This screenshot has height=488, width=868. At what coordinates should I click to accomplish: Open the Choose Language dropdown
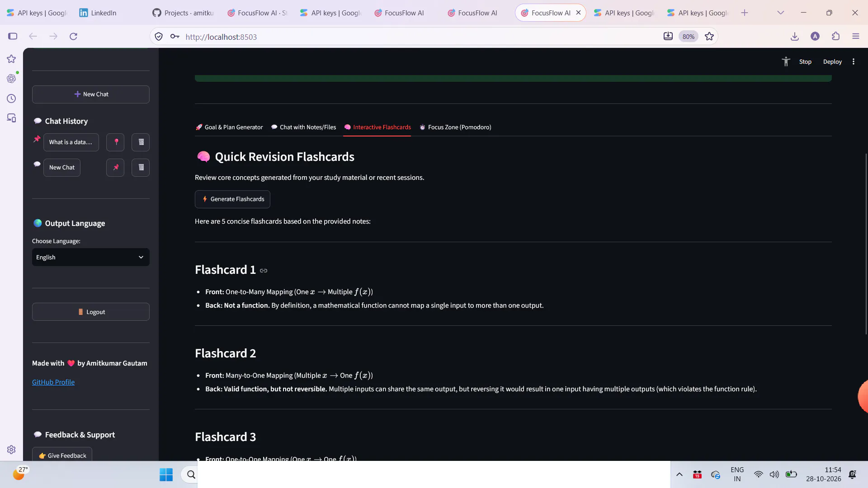tap(91, 257)
